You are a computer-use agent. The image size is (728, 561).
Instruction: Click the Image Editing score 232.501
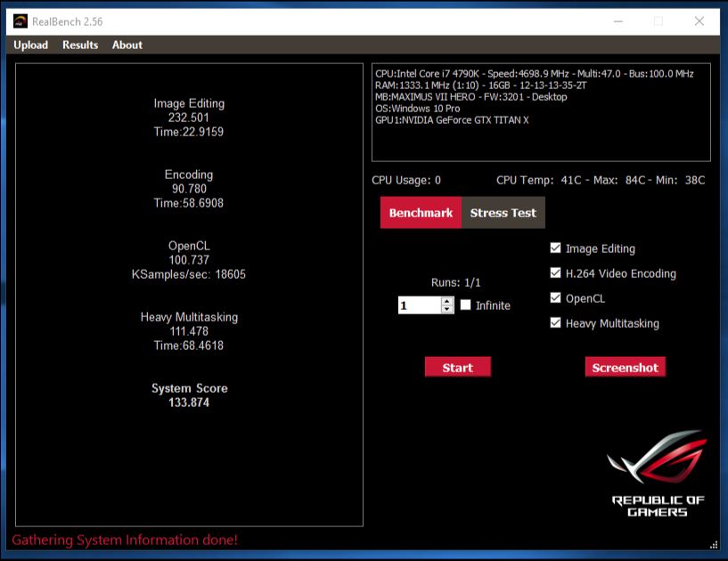point(189,118)
